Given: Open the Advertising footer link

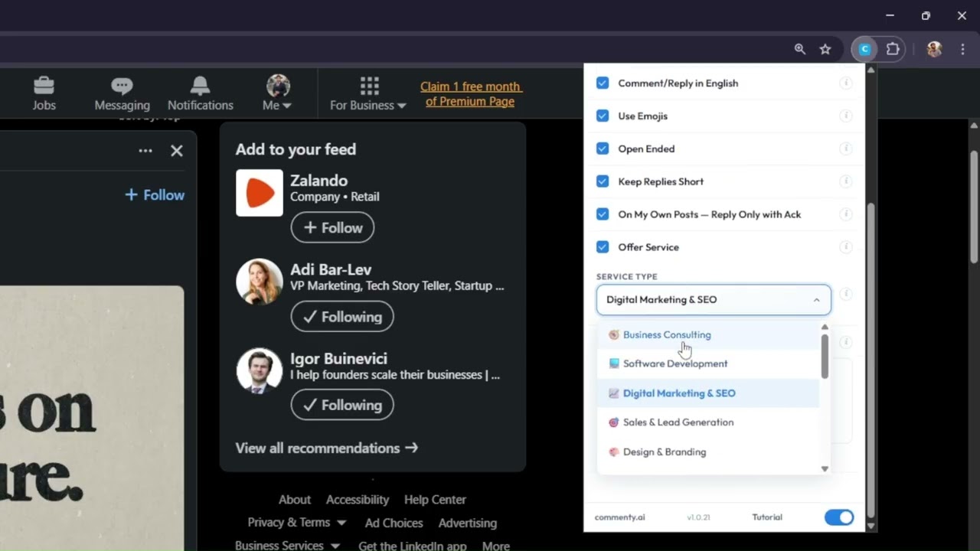Looking at the screenshot, I should click(467, 523).
